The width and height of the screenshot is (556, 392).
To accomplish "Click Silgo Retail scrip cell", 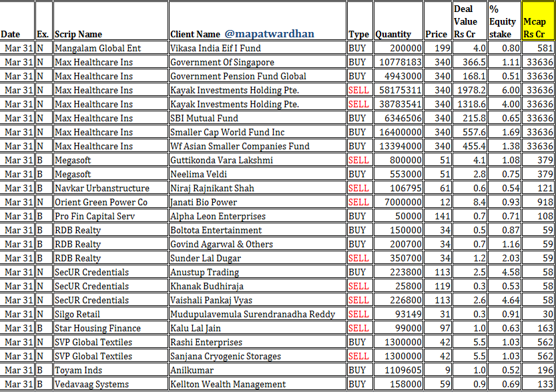I will pos(110,314).
